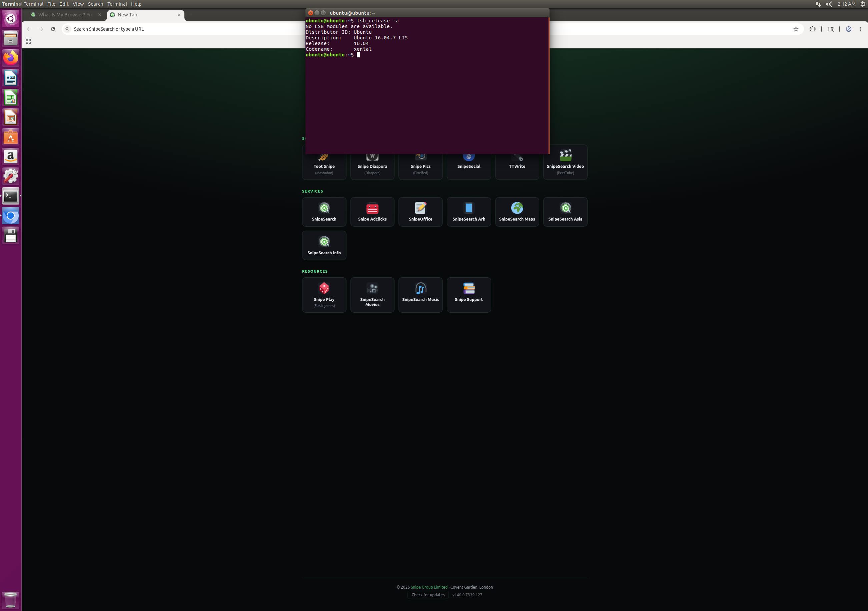Open the SnipeSearch Ark tile
The image size is (868, 611).
469,212
